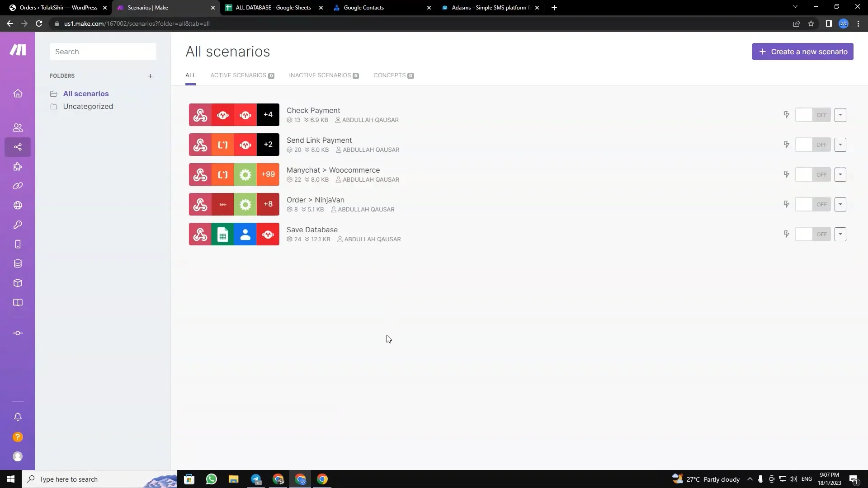
Task: Open the Save Database scenario
Action: pyautogui.click(x=312, y=230)
